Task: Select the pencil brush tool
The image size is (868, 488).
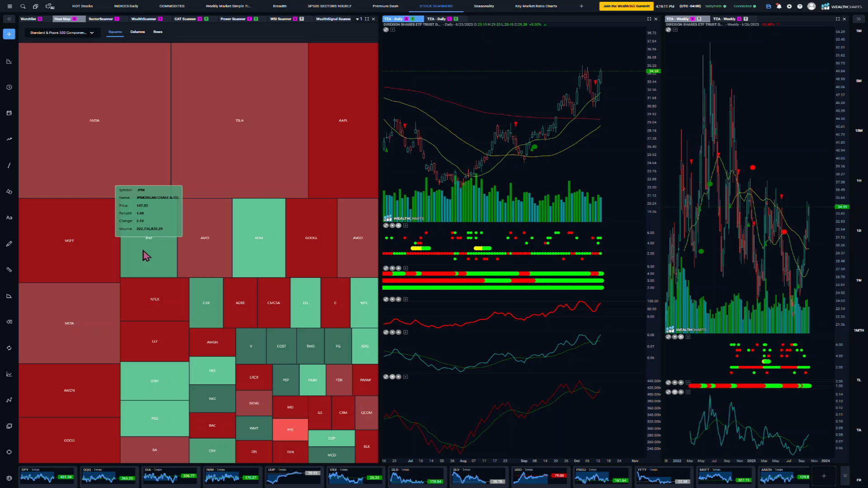Action: click(9, 244)
